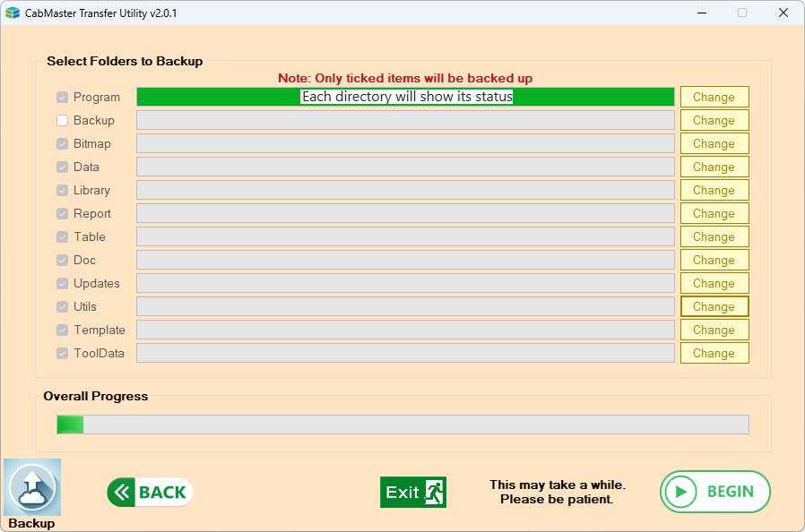805x532 pixels.
Task: Change the Library folder path
Action: pyautogui.click(x=714, y=190)
